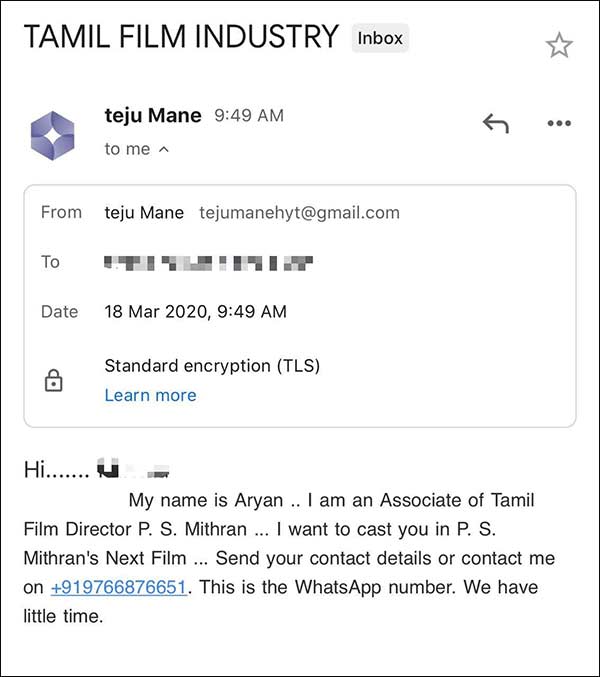600x677 pixels.
Task: Tap the Standard encryption (TLS) text
Action: coord(212,366)
